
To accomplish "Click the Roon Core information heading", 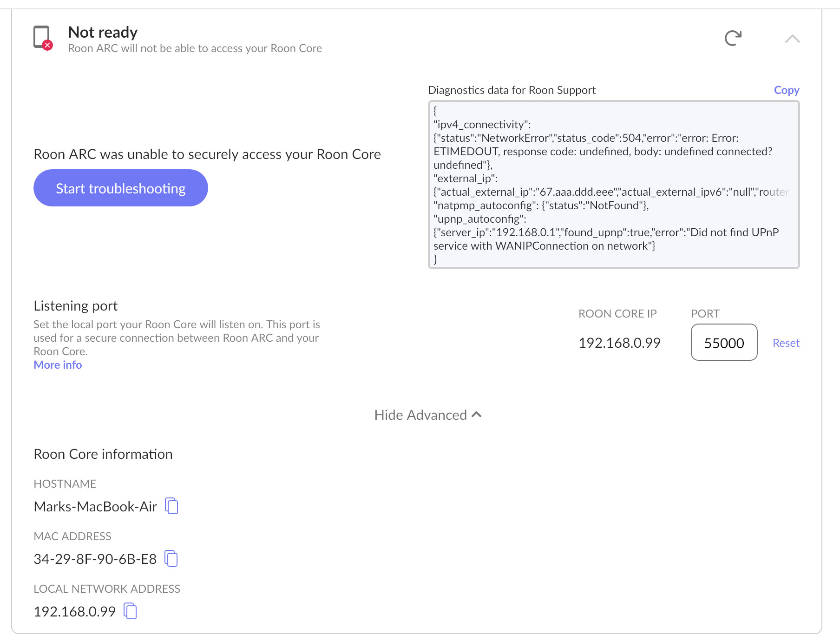I will pyautogui.click(x=103, y=454).
